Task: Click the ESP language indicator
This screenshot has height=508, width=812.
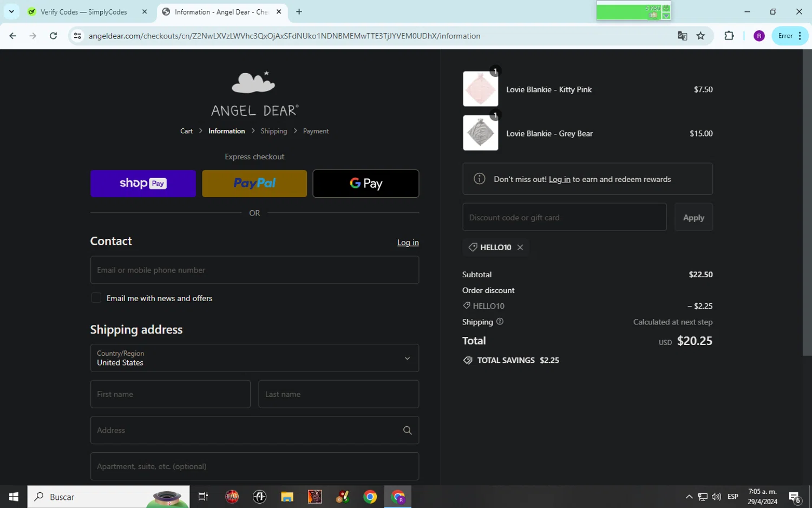Action: click(733, 497)
